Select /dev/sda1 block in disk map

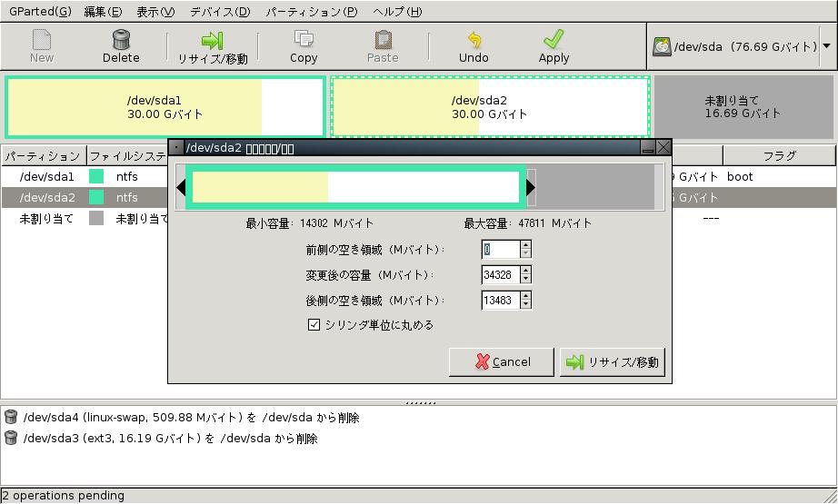tap(165, 107)
